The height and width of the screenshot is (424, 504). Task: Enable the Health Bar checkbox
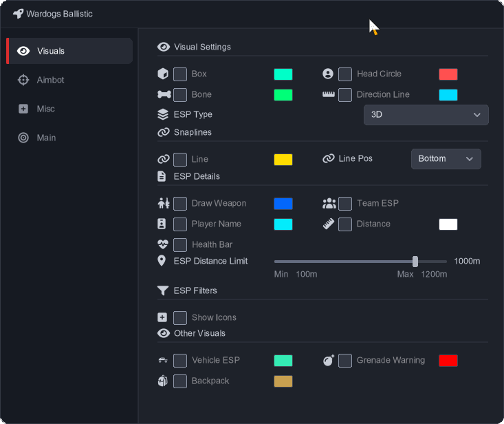click(x=180, y=245)
